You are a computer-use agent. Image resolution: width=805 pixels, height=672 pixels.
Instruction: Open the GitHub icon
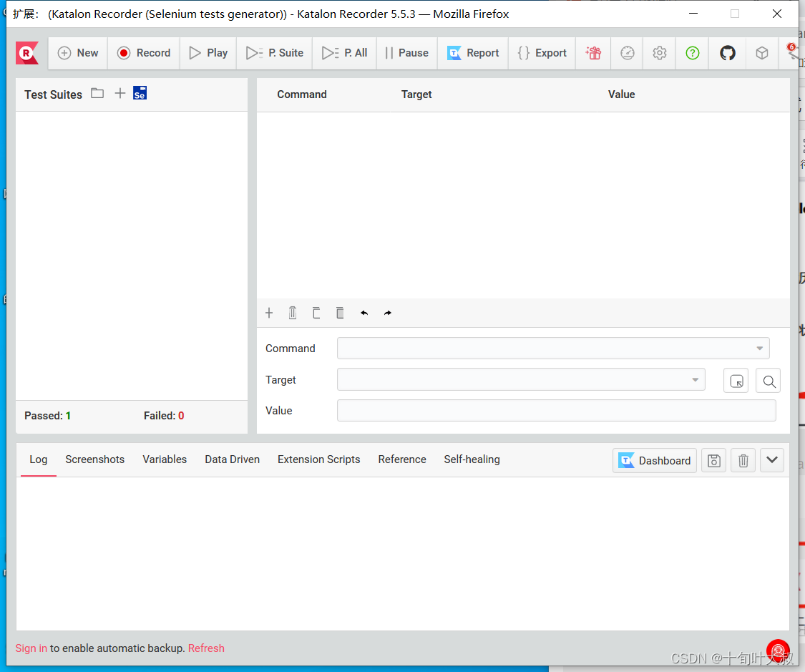pyautogui.click(x=728, y=53)
